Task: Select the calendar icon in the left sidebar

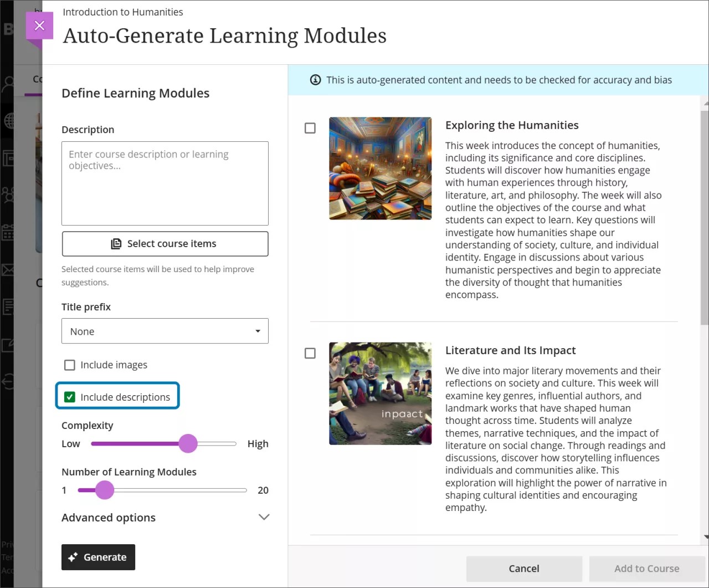Action: [x=8, y=233]
